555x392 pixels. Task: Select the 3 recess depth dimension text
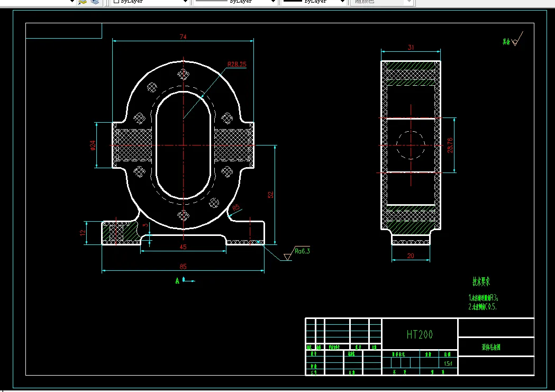[145, 225]
